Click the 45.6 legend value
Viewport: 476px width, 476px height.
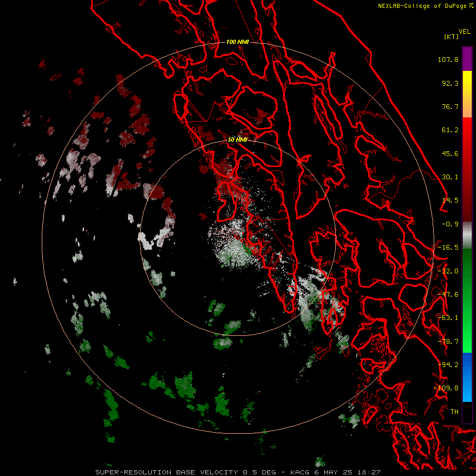coord(450,153)
